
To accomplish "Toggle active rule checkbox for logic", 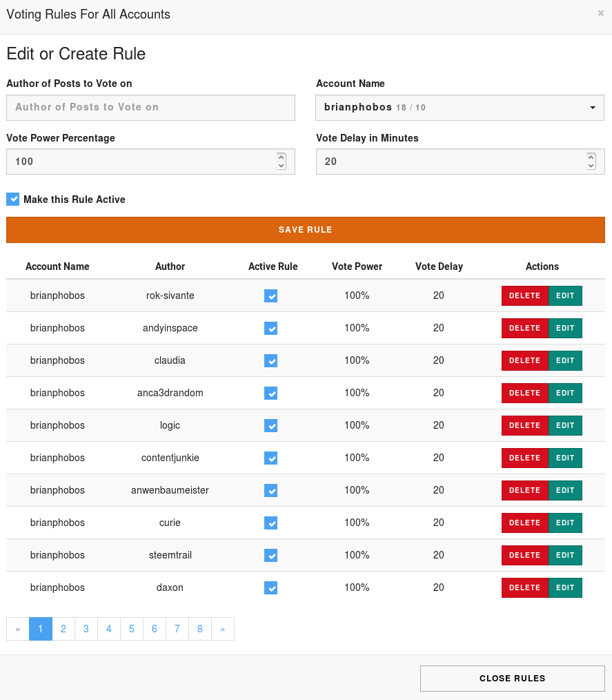I will pyautogui.click(x=270, y=426).
